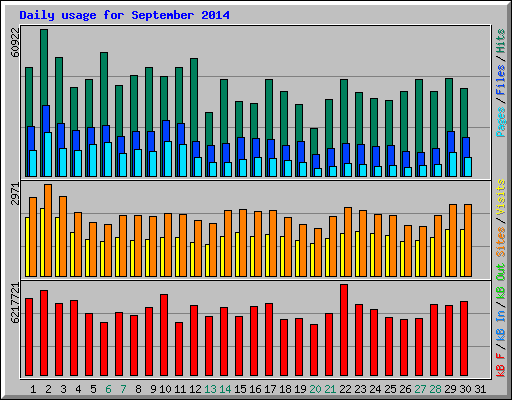Click day 30 on the x-axis
Image resolution: width=512 pixels, height=400 pixels.
(x=465, y=389)
